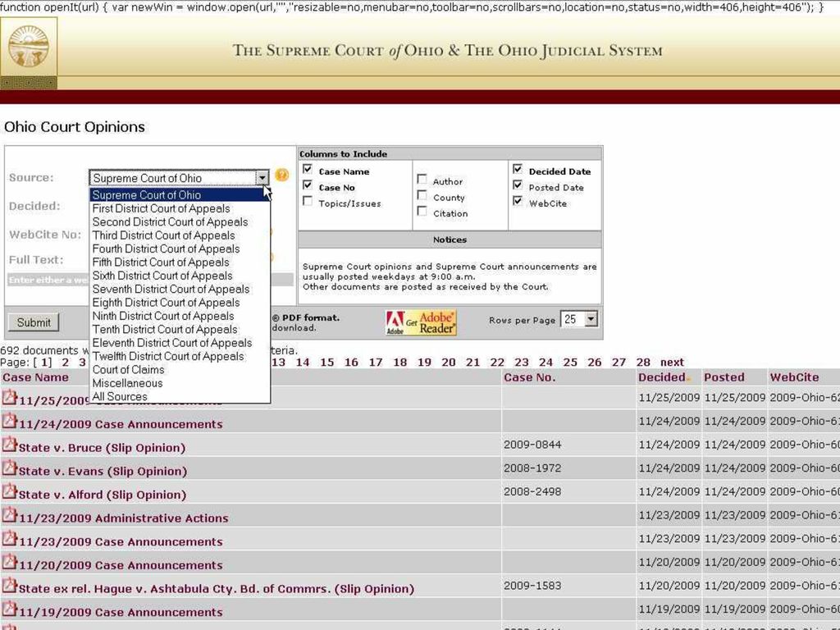Open State v. Alford (Slip Opinion) link
Image resolution: width=840 pixels, height=630 pixels.
tap(103, 495)
